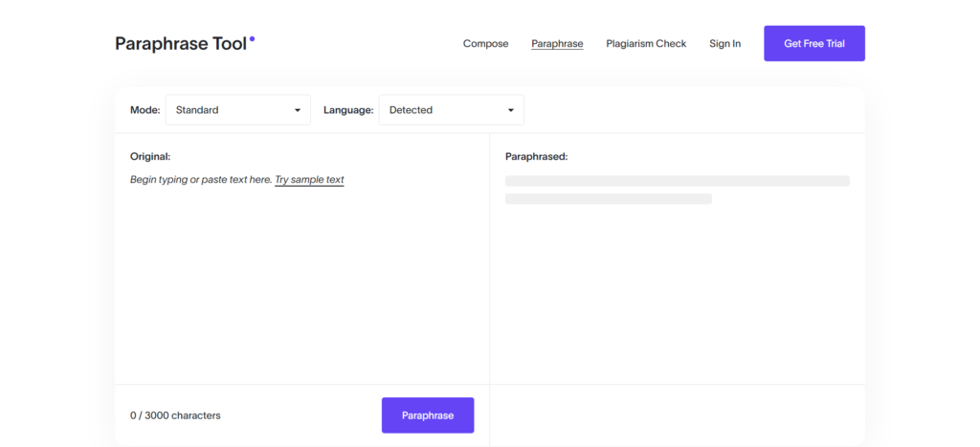Image resolution: width=980 pixels, height=447 pixels.
Task: Click the Mode dropdown arrow
Action: [x=298, y=110]
